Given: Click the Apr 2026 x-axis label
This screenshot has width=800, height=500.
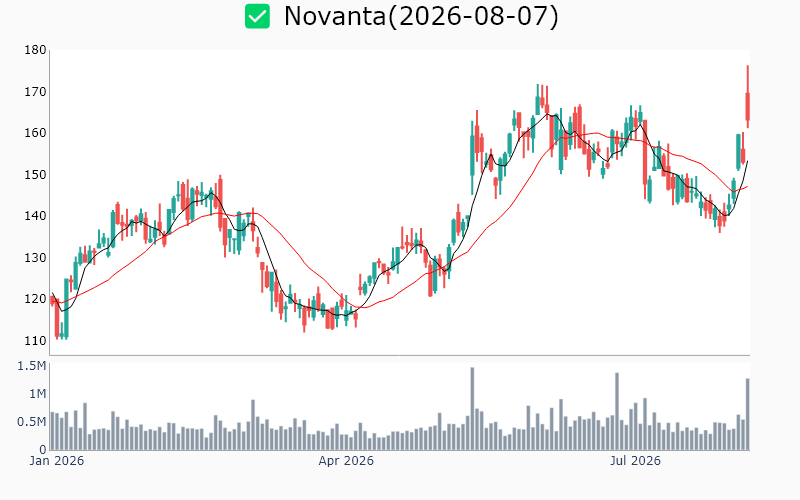Looking at the screenshot, I should [x=346, y=461].
